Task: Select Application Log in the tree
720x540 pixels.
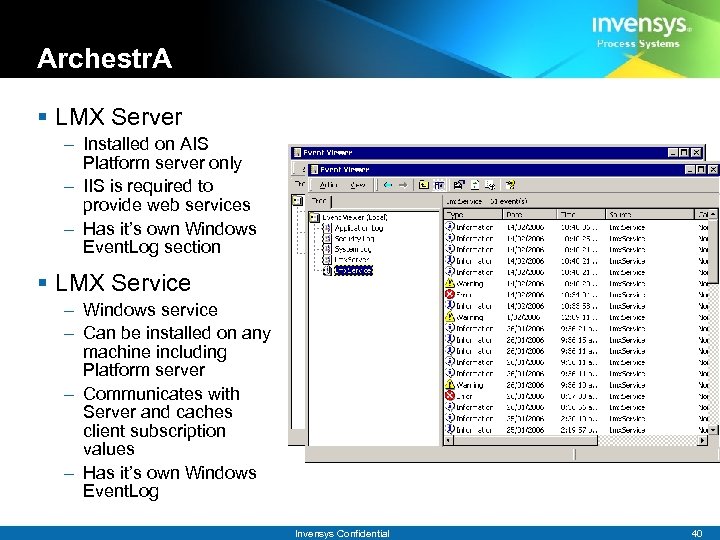Action: (x=359, y=228)
